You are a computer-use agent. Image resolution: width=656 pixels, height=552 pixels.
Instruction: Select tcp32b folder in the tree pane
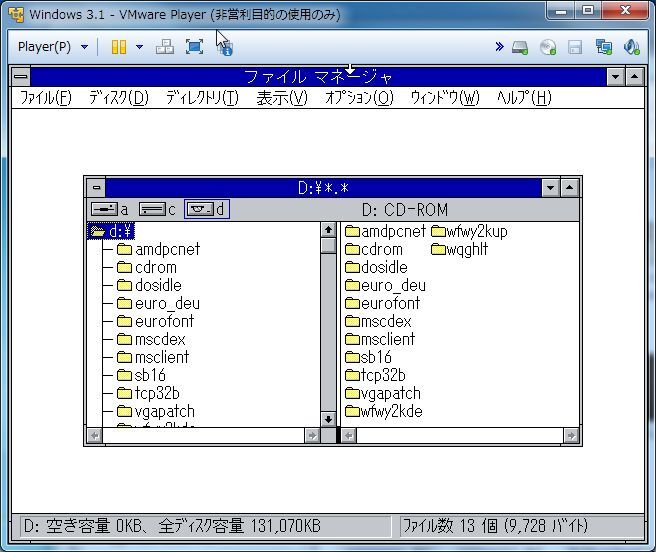click(148, 393)
